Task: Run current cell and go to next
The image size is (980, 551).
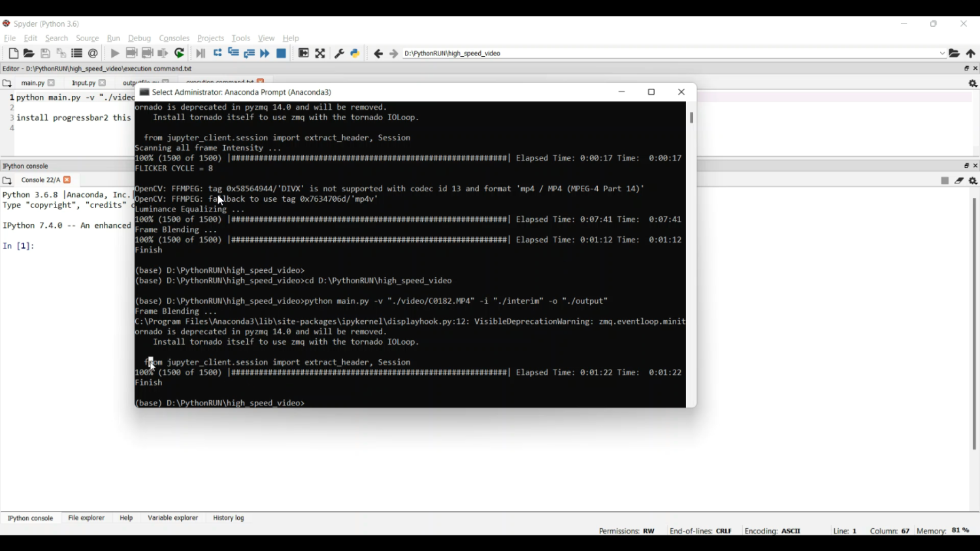Action: 148,54
